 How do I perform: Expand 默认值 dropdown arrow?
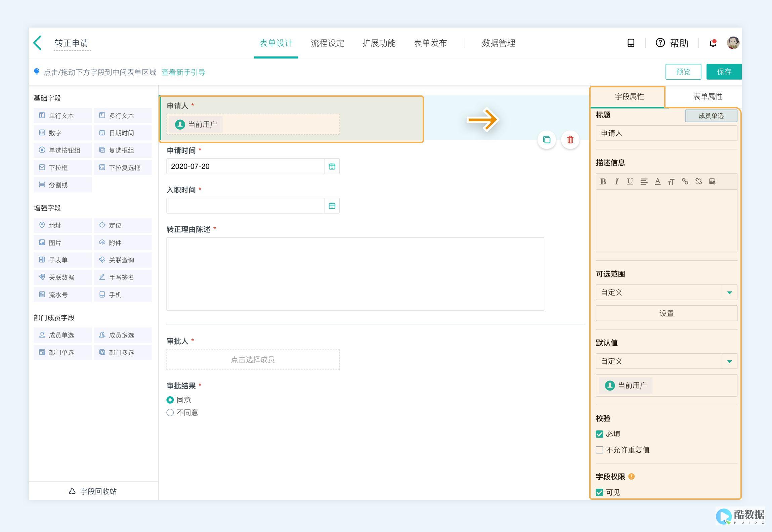tap(729, 361)
